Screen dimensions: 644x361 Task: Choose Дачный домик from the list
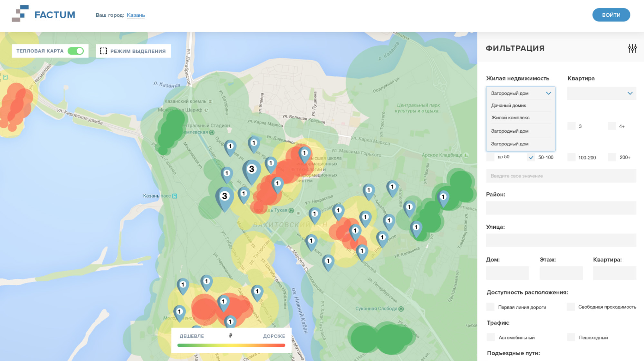point(520,106)
